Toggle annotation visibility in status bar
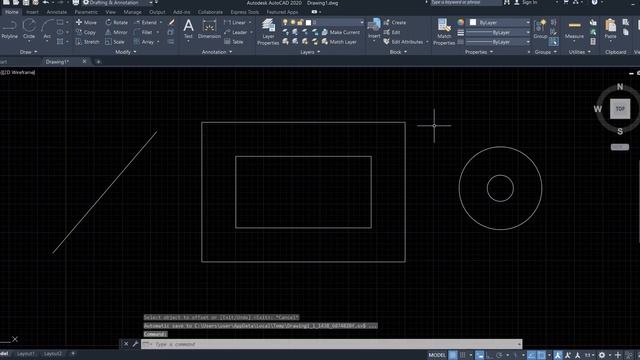640x360 pixels. [558, 355]
